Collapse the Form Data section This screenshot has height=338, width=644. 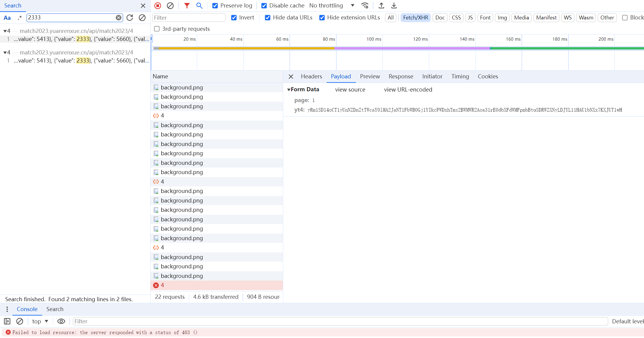click(289, 89)
